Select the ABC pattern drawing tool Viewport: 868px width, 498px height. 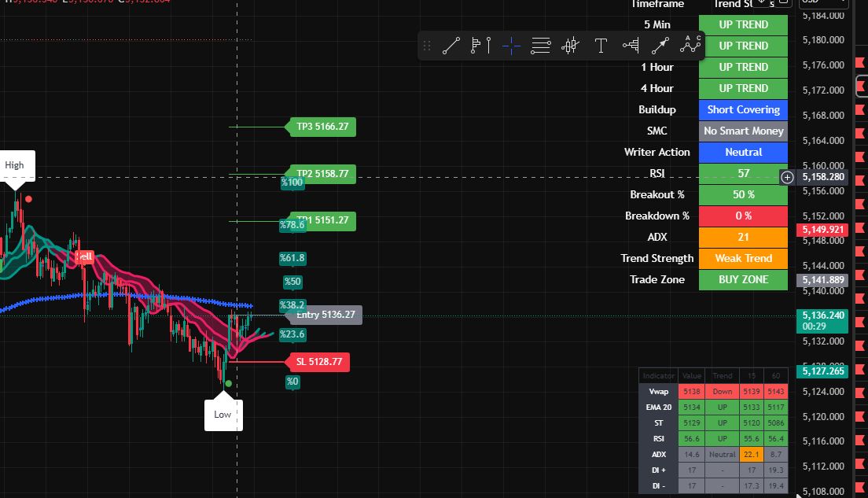(x=690, y=45)
